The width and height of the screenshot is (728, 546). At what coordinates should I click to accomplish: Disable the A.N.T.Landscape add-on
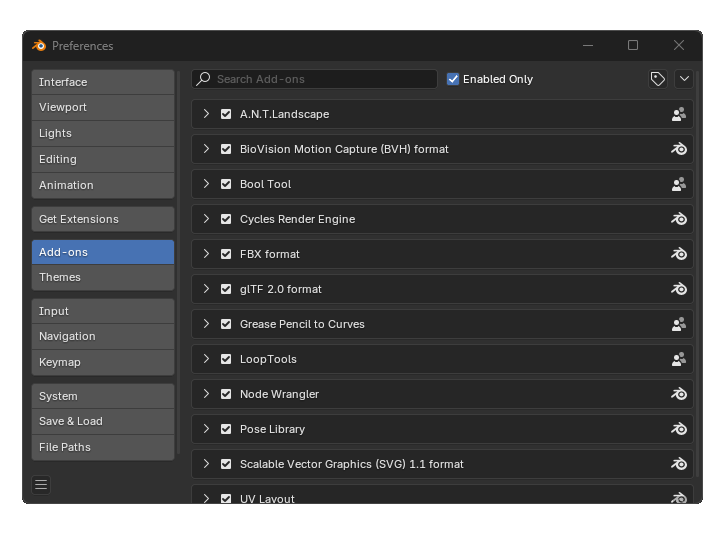[226, 114]
